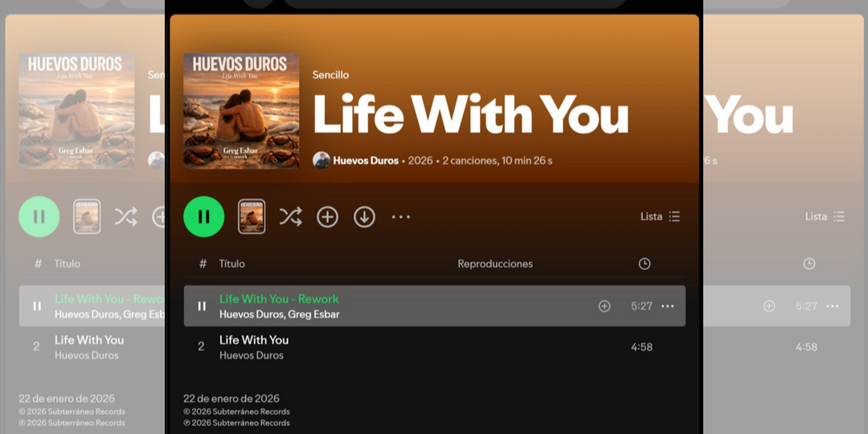
Task: Open the three-dot more options menu
Action: [401, 216]
